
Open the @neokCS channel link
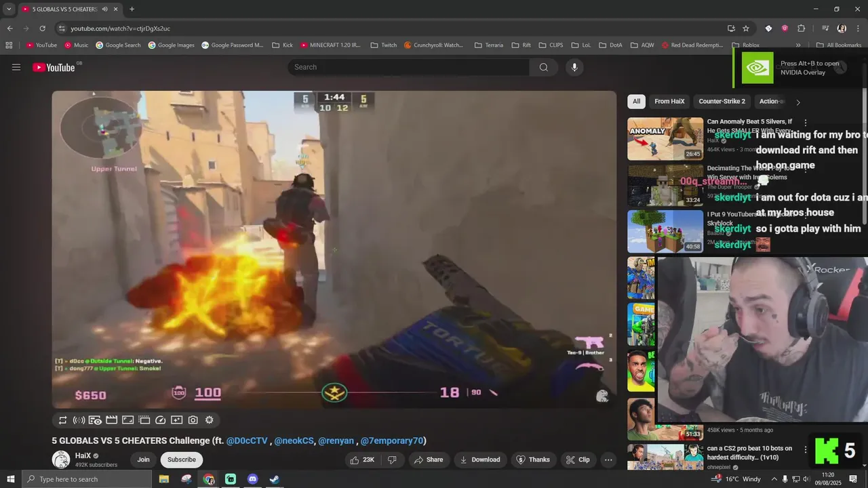coord(294,441)
